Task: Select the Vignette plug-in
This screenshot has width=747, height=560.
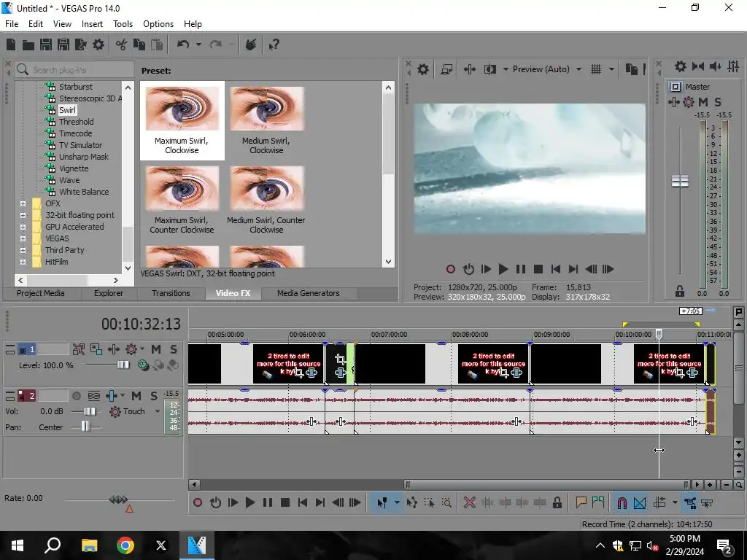Action: coord(74,168)
